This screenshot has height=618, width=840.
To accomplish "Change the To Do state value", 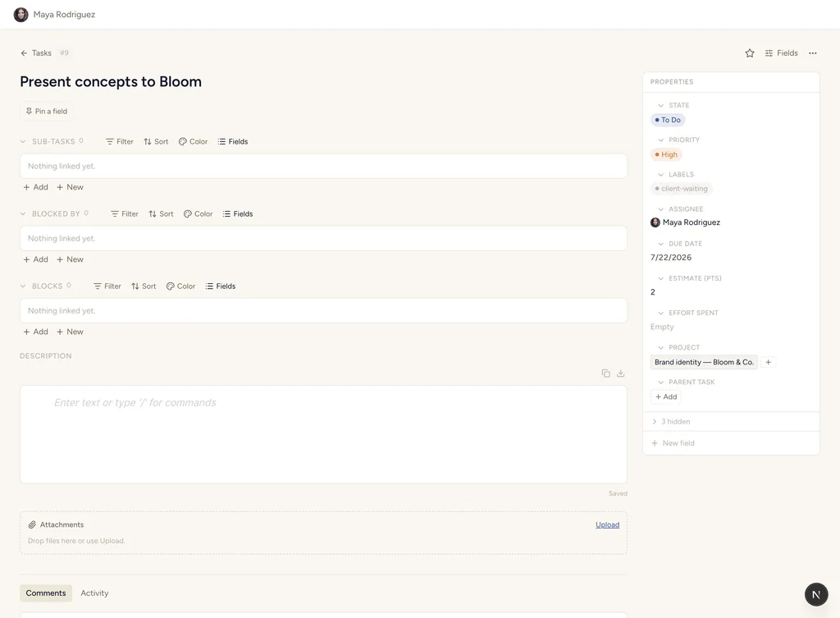I will [668, 120].
